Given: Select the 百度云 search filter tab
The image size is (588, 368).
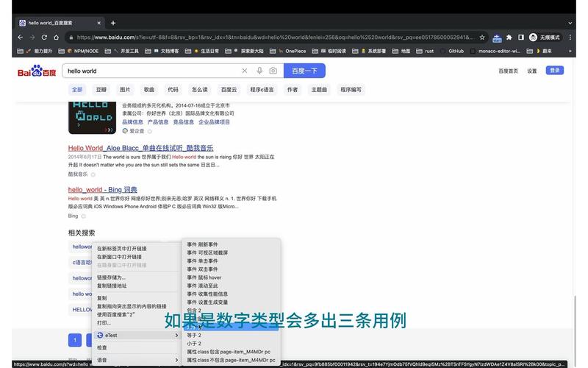Looking at the screenshot, I should pyautogui.click(x=229, y=89).
